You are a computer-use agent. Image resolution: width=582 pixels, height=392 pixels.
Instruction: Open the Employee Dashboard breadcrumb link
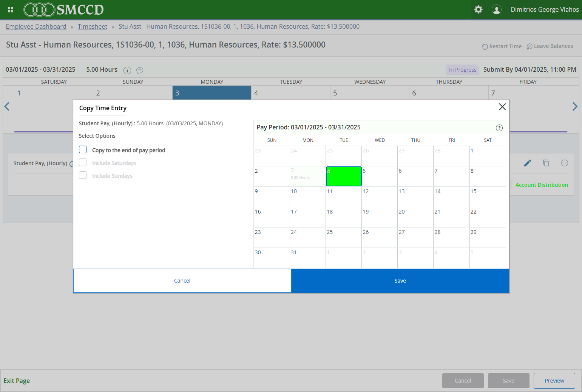[36, 26]
